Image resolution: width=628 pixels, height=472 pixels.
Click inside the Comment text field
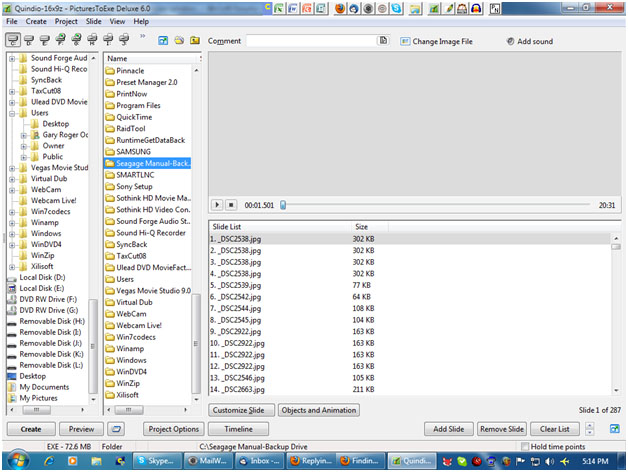pos(312,41)
